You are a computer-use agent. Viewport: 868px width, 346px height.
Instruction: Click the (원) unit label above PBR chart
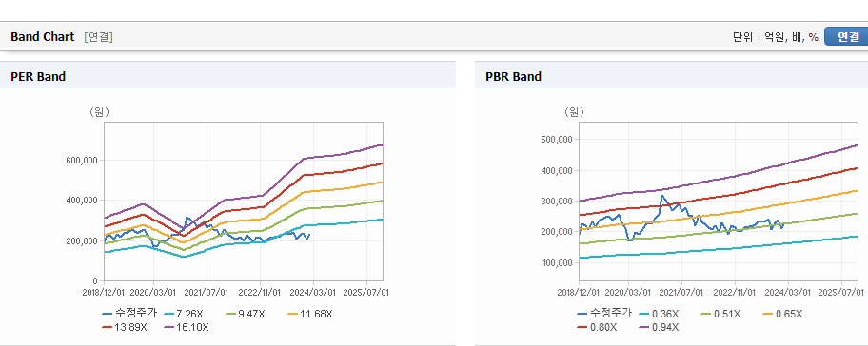574,112
